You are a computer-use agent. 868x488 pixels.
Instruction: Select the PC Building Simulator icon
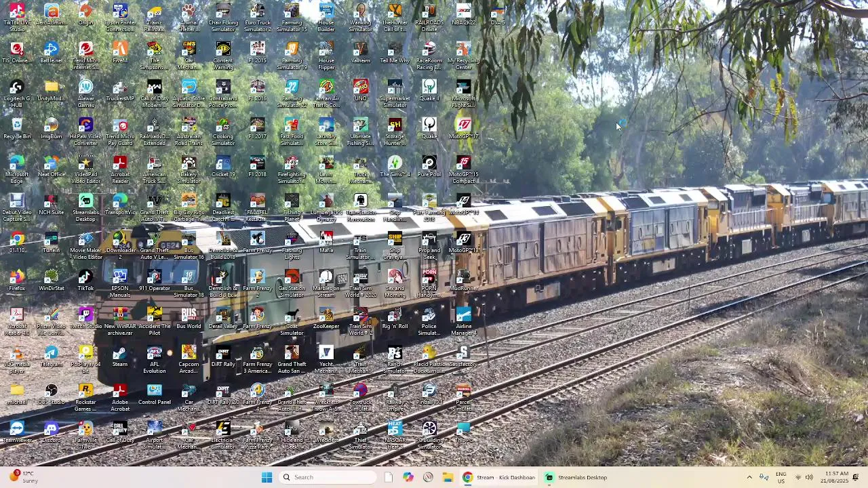(429, 435)
